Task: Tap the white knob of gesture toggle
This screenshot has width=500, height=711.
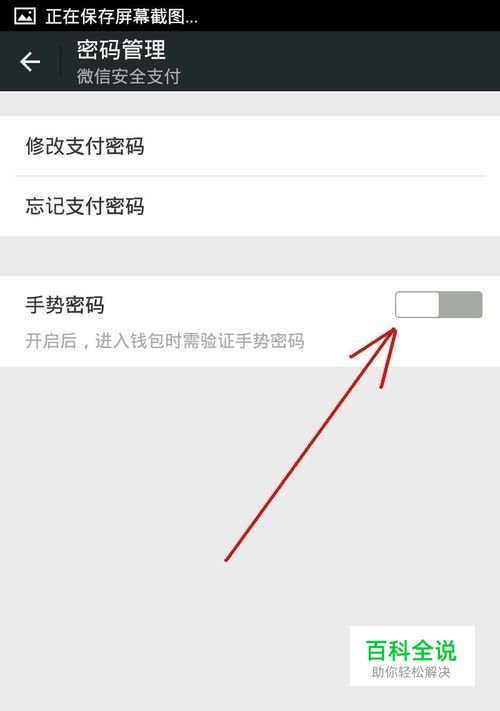Action: pos(417,304)
